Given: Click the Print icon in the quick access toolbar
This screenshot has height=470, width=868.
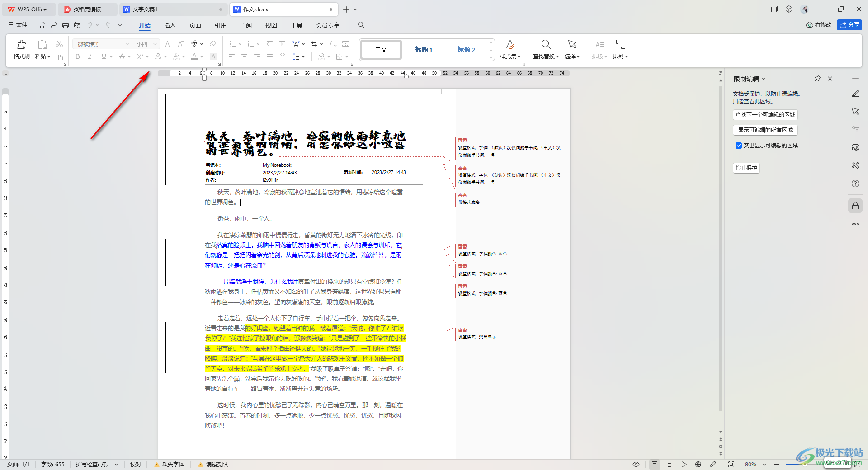Looking at the screenshot, I should tap(66, 25).
